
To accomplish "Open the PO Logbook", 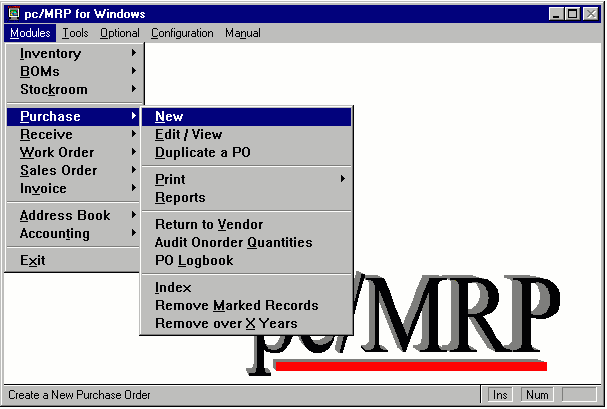I will [x=247, y=260].
